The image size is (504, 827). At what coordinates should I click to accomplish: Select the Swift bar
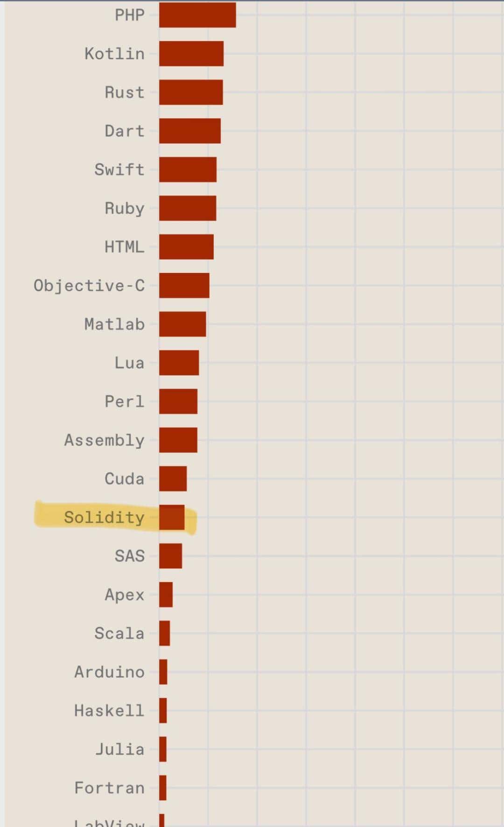pyautogui.click(x=188, y=169)
